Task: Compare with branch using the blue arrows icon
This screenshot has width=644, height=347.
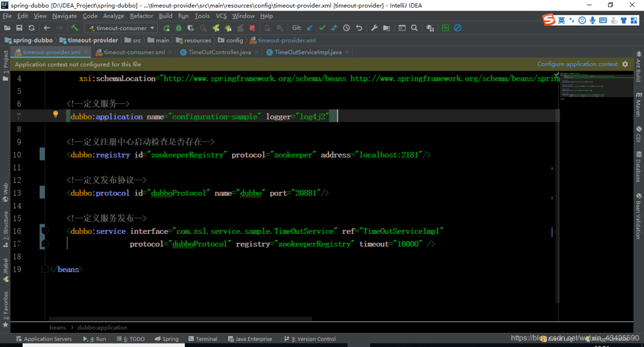Action: pos(334,28)
